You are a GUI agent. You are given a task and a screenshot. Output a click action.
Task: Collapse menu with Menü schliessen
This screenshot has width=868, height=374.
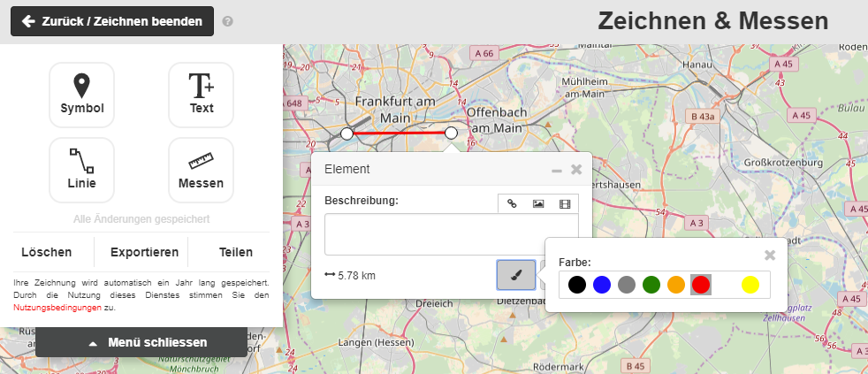[141, 342]
